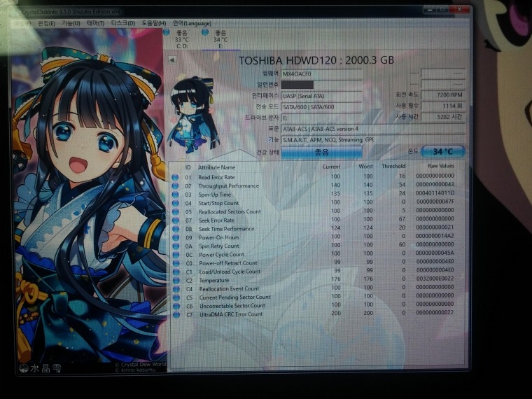532x399 pixels.
Task: Click the chibi Shizuku character thumbnail
Action: tap(193, 115)
